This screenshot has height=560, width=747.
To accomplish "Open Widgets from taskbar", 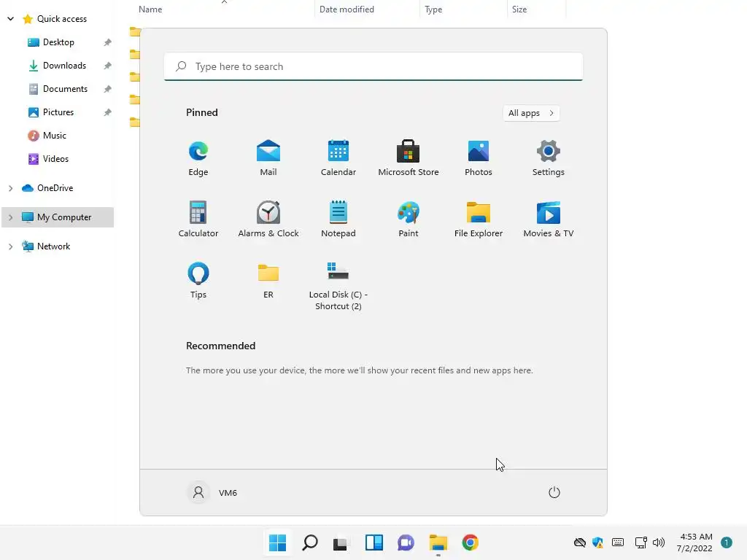I will pyautogui.click(x=374, y=542).
